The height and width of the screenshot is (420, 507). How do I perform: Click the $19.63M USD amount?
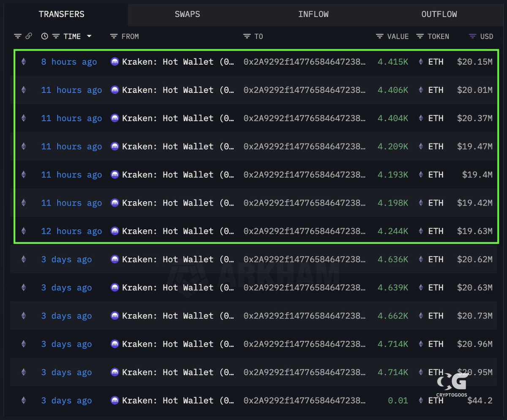[474, 231]
